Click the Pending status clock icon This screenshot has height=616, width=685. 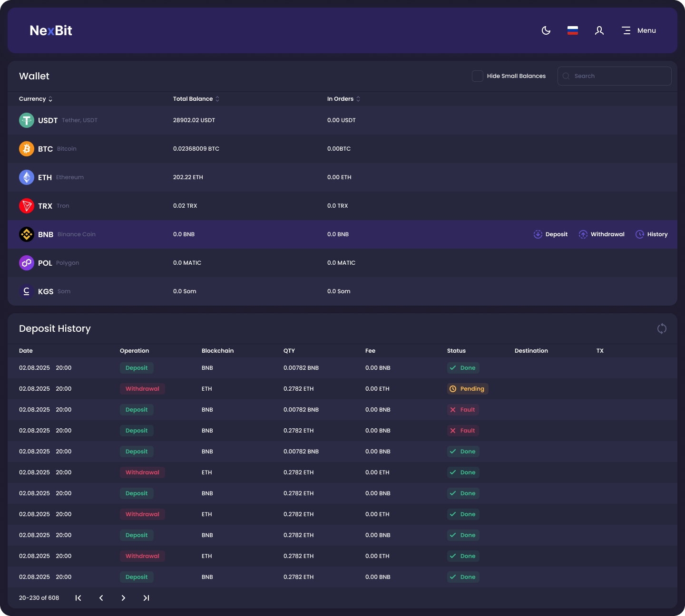pos(453,388)
